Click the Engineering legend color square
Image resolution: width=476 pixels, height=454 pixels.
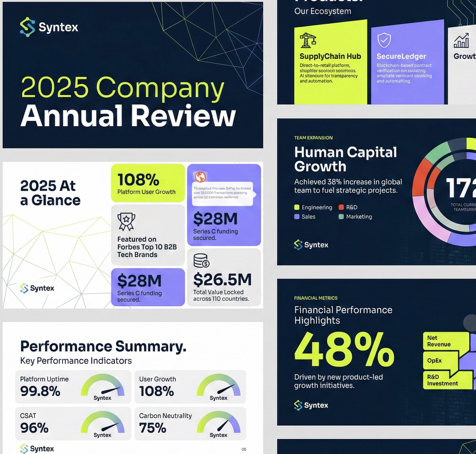[x=297, y=207]
